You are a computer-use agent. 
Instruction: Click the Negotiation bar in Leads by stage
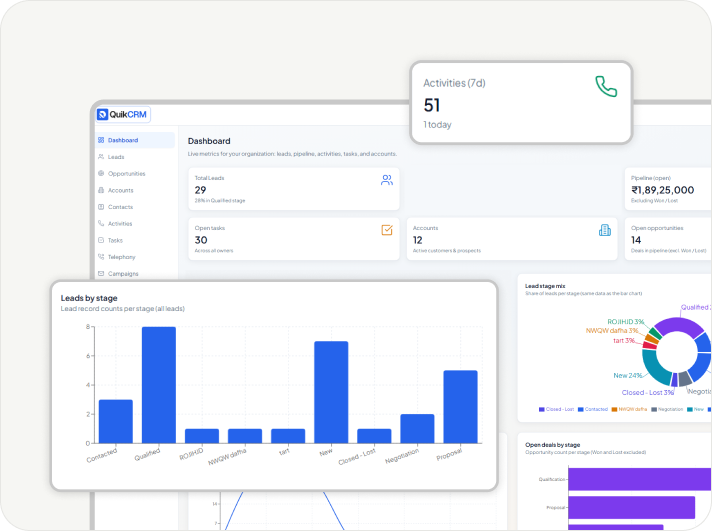[417, 429]
